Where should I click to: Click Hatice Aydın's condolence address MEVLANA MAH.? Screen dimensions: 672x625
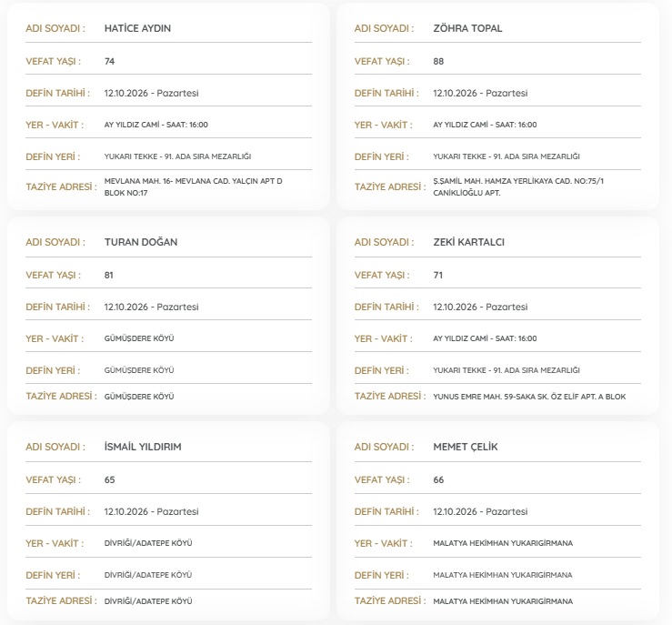[193, 186]
